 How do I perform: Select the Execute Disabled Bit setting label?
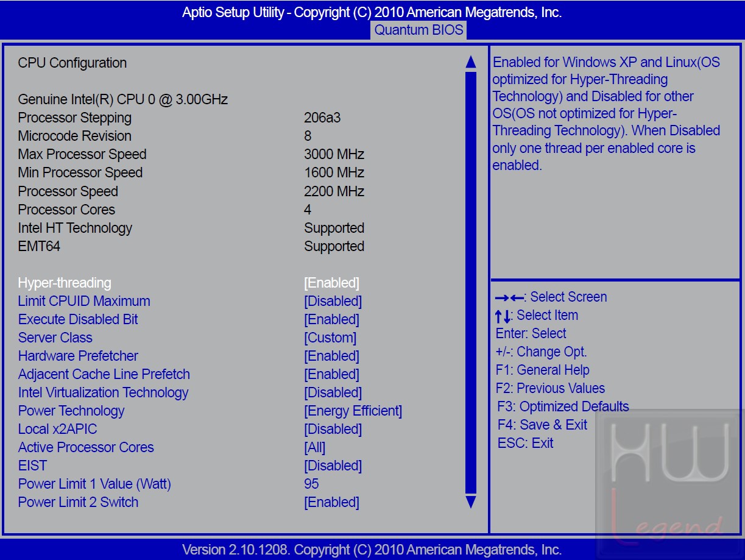[x=78, y=319]
